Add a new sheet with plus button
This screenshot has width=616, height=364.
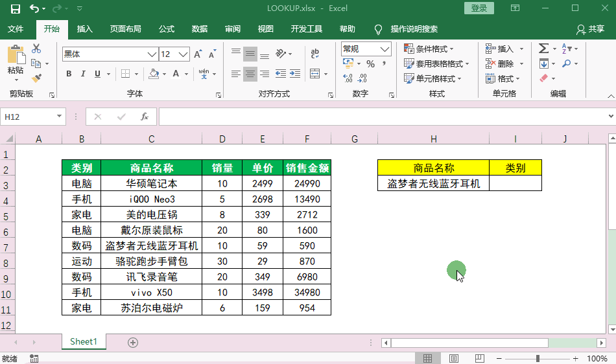point(133,343)
